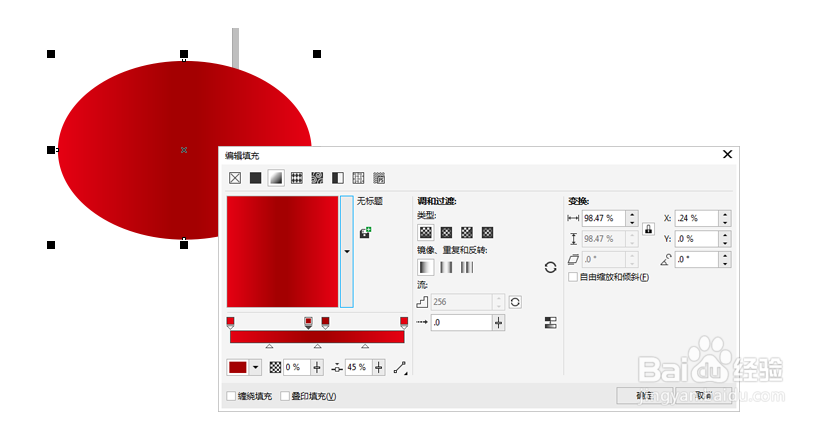The image size is (832, 425).
Task: Decrease the X offset .24 % value
Action: pyautogui.click(x=725, y=222)
